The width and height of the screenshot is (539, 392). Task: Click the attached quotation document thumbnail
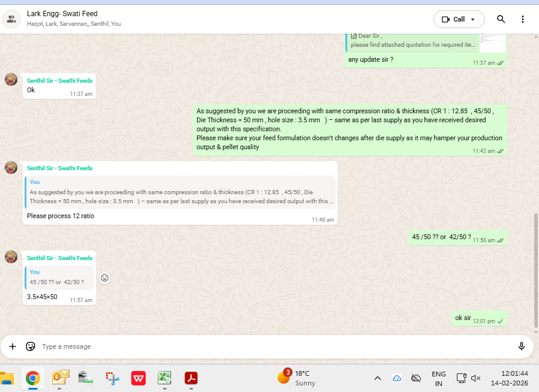[x=492, y=41]
